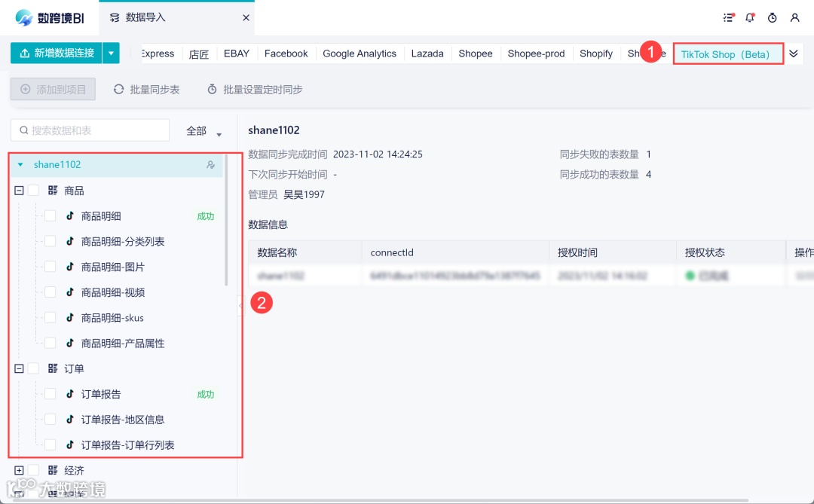Image resolution: width=814 pixels, height=504 pixels.
Task: Select the Shopify platform tab
Action: (595, 53)
